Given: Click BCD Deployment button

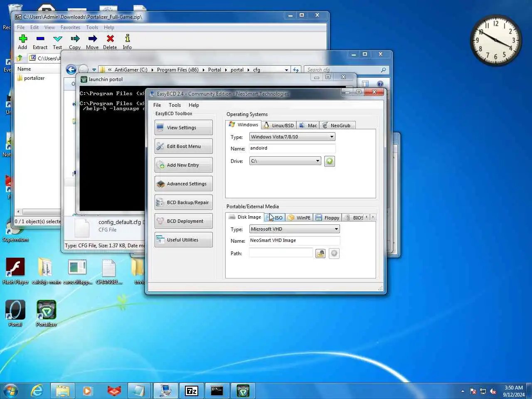Looking at the screenshot, I should pyautogui.click(x=183, y=221).
